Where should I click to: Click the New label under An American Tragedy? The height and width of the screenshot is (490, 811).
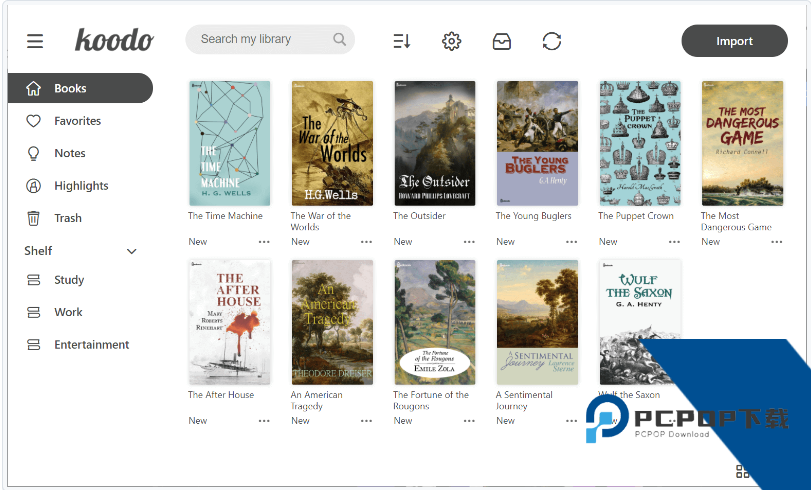click(x=300, y=421)
